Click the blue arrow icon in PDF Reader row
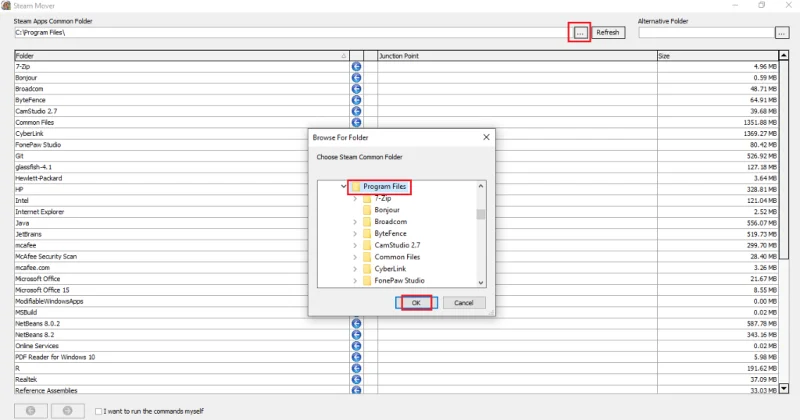This screenshot has height=420, width=800. pyautogui.click(x=356, y=357)
